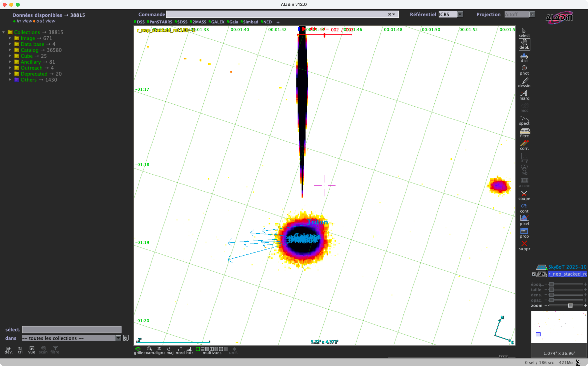The width and height of the screenshot is (588, 366).
Task: Select the 'select' arrow tool
Action: 524,33
